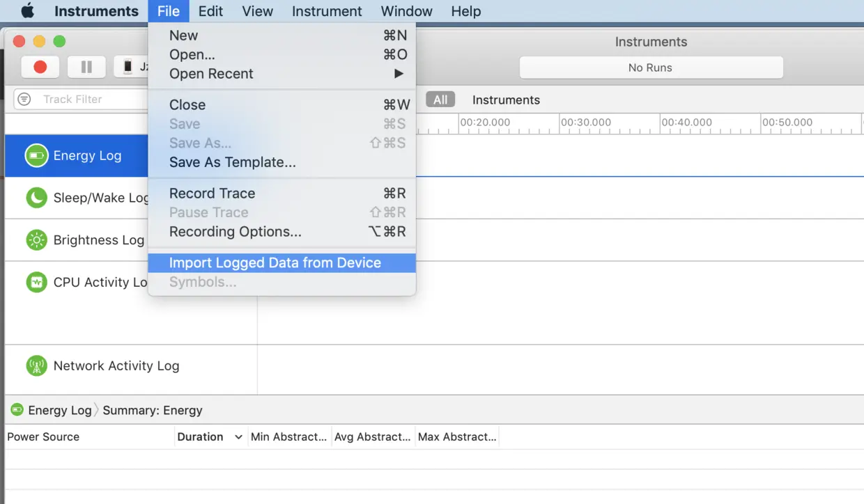Click the target device iPhone icon

click(128, 67)
